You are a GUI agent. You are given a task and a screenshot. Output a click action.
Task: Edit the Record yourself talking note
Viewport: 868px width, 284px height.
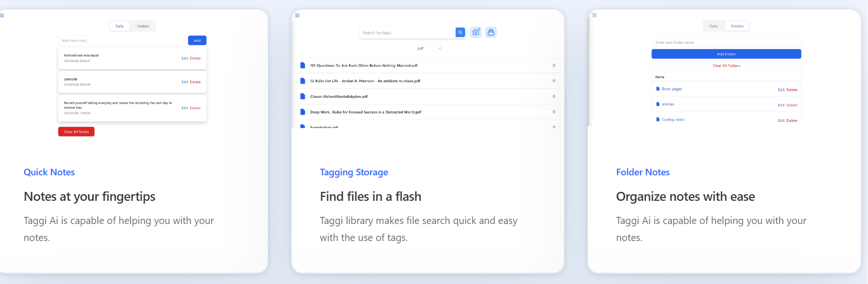tap(184, 108)
